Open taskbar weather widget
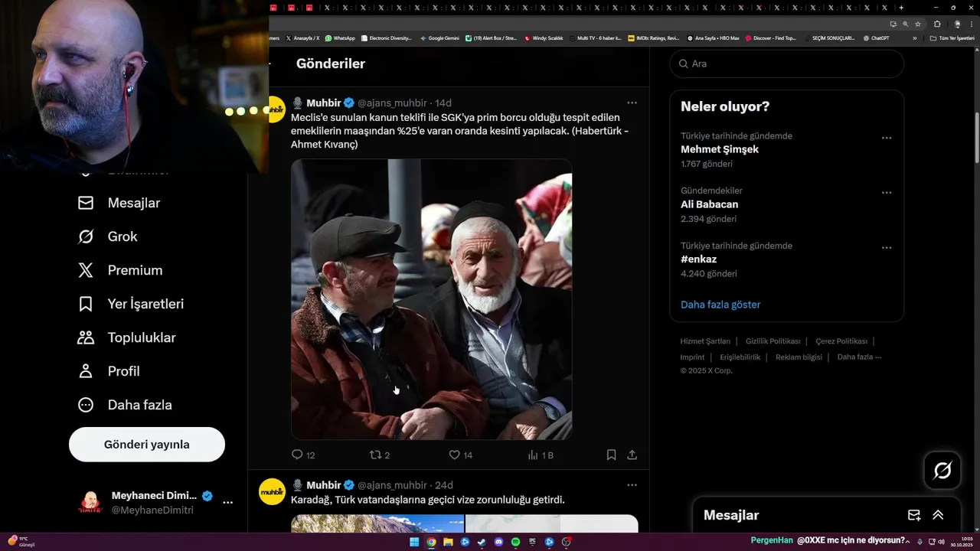The width and height of the screenshot is (980, 551). 21,541
